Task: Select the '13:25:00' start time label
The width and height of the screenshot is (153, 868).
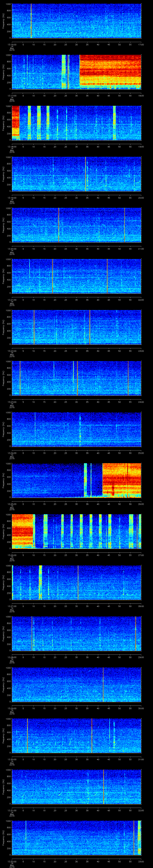Action: (12, 504)
